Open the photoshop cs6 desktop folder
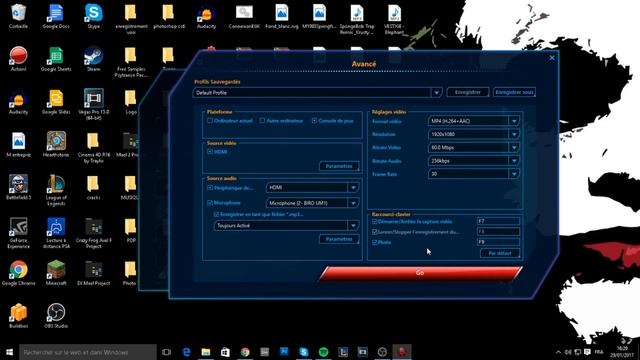Viewport: 640px width, 360px height. click(x=169, y=16)
